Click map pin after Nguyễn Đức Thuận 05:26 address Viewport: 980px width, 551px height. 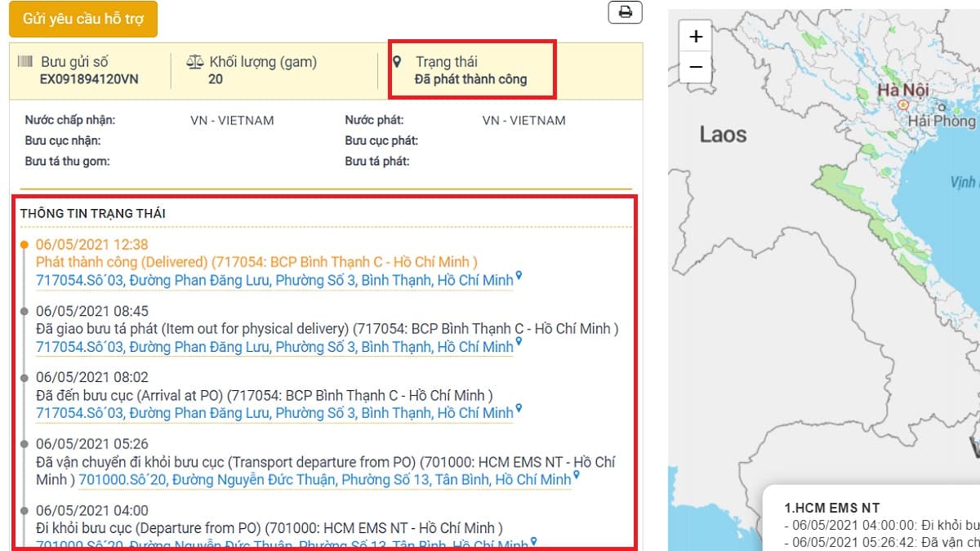point(577,475)
